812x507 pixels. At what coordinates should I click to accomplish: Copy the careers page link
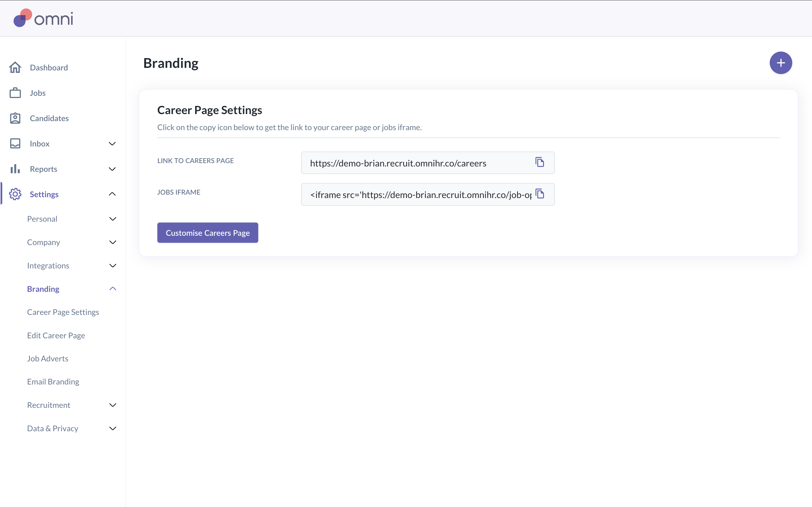click(x=540, y=163)
